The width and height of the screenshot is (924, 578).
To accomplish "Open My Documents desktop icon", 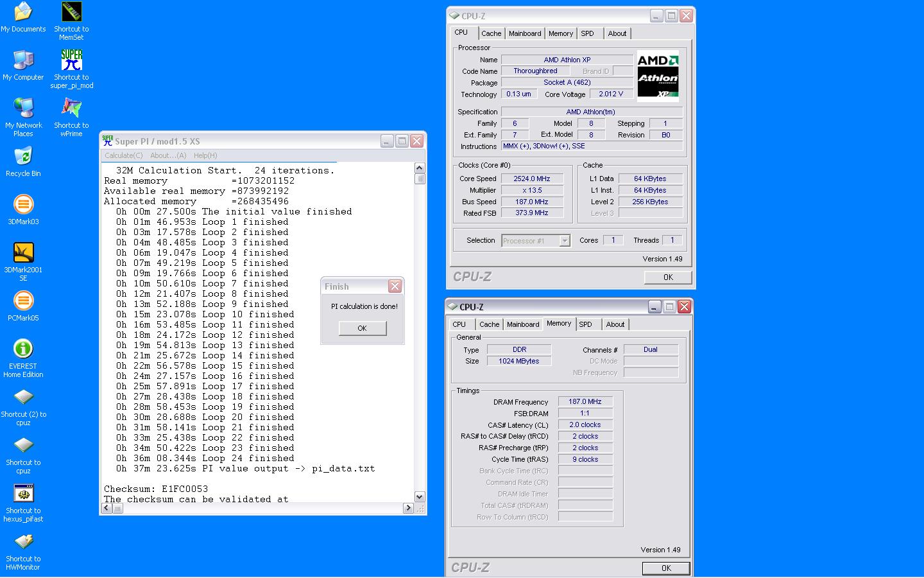I will point(23,17).
